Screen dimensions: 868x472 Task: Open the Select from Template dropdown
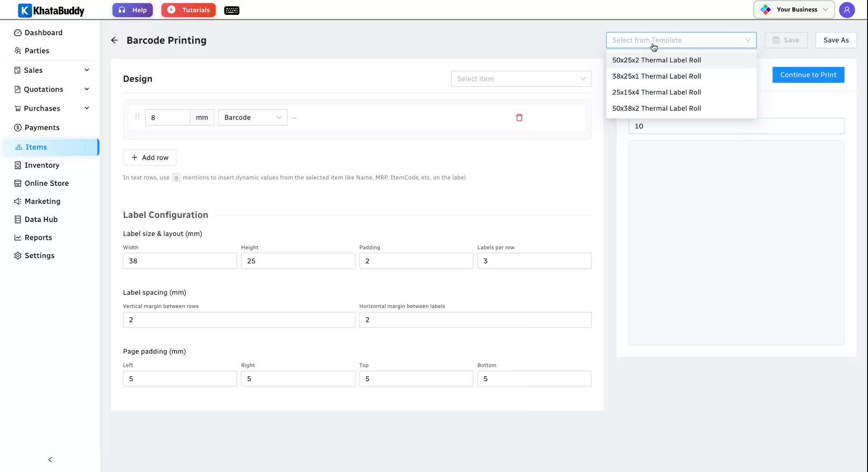pyautogui.click(x=681, y=40)
